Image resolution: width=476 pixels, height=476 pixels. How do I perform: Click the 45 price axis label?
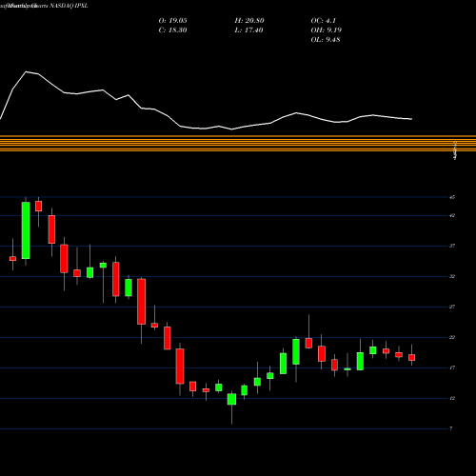[x=452, y=197]
